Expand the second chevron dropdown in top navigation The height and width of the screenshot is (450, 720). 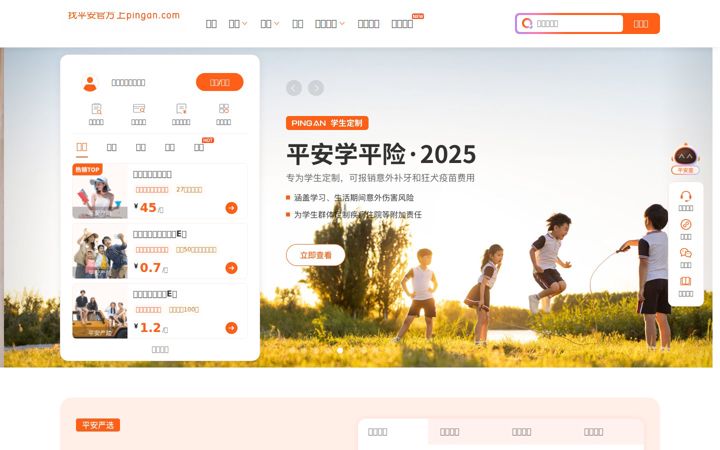pyautogui.click(x=276, y=23)
